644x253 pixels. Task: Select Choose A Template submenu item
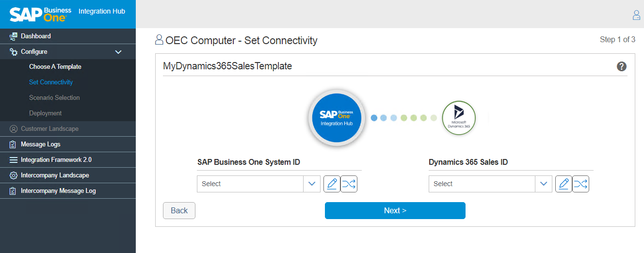tap(55, 67)
